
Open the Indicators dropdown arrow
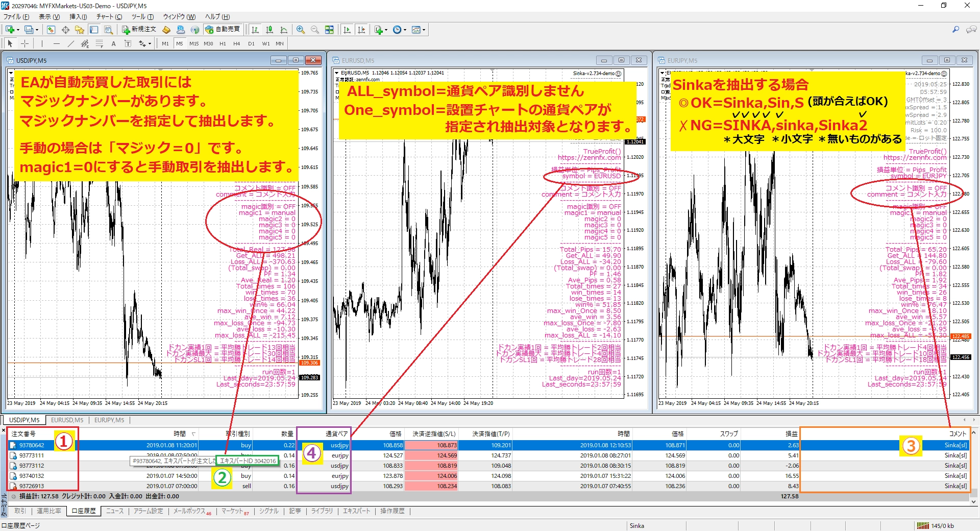(387, 29)
